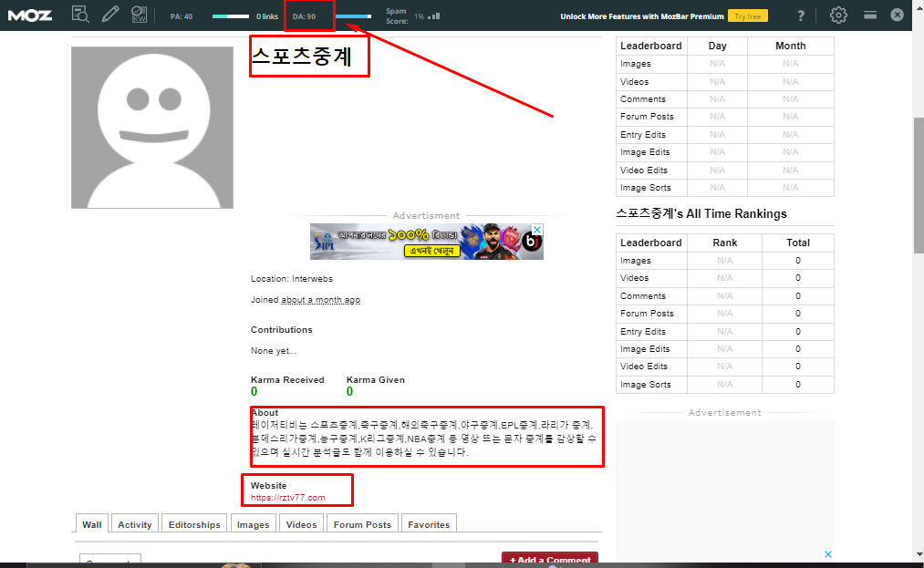This screenshot has width=924, height=568.
Task: Open the Rank column under All Time Rankings
Action: point(724,243)
